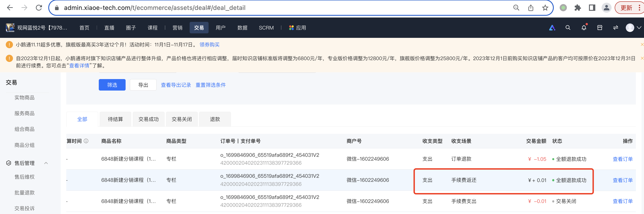
Task: Click the blue 筛选 button
Action: click(112, 85)
